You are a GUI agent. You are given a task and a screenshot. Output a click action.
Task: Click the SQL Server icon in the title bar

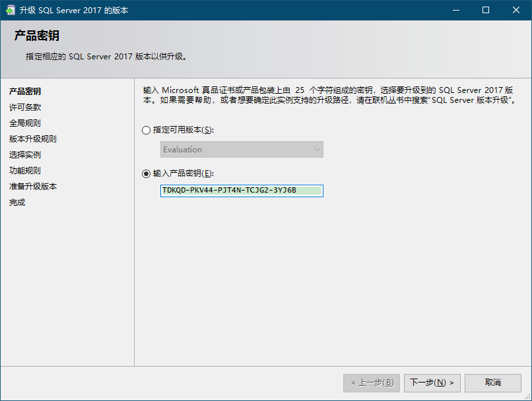point(9,10)
